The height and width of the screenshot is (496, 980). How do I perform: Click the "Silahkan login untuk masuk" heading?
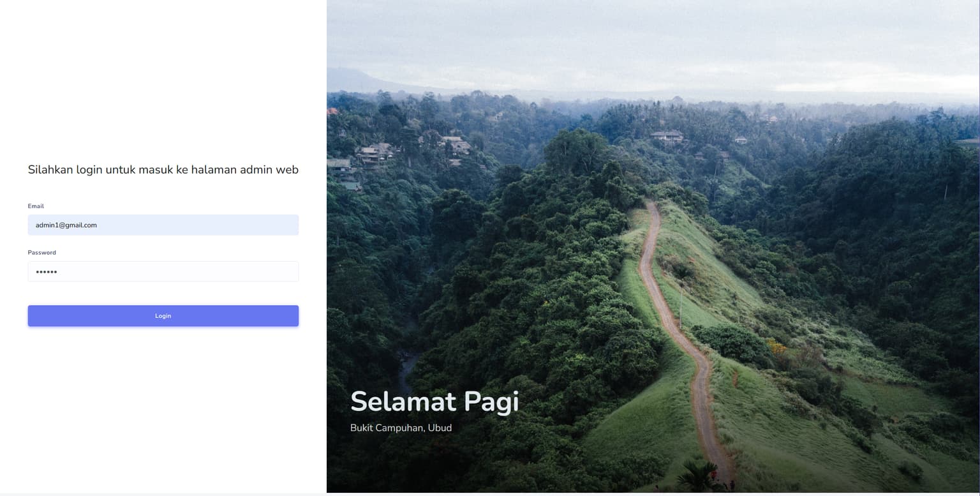pos(163,170)
